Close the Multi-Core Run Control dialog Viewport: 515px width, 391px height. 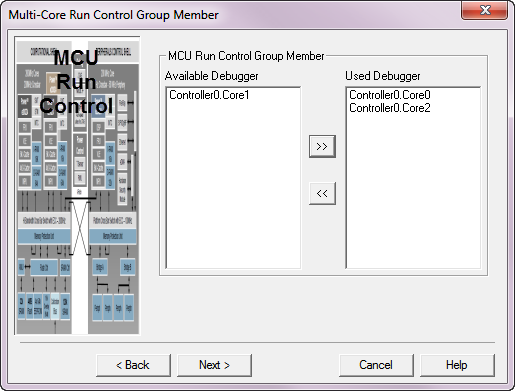[x=485, y=10]
